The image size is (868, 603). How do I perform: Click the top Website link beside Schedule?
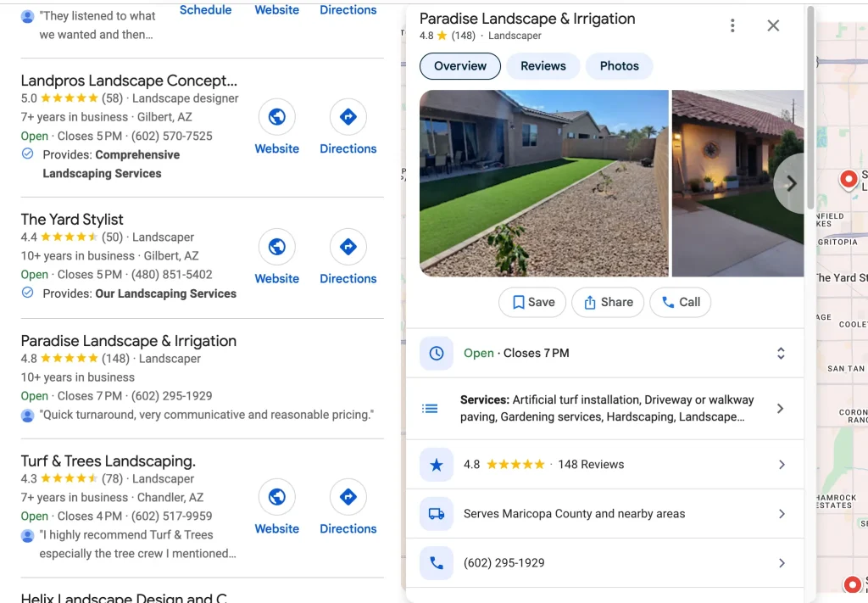point(277,10)
